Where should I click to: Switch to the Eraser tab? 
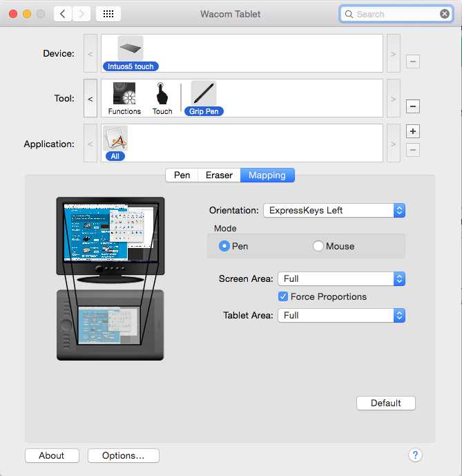pyautogui.click(x=219, y=175)
